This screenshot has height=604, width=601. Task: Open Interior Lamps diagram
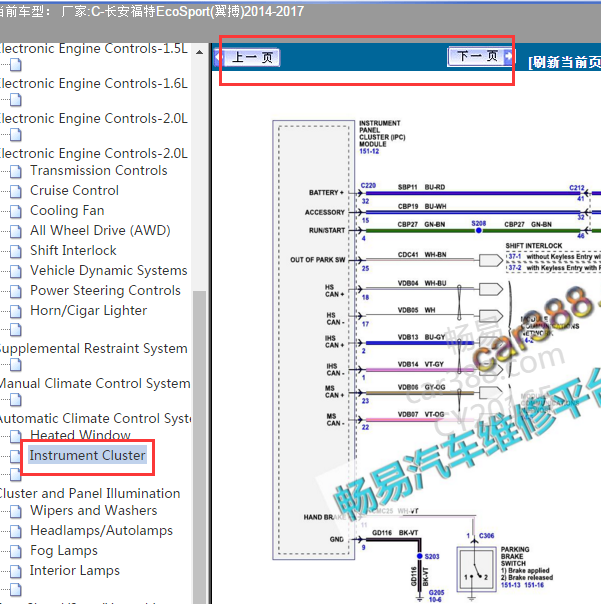coord(75,570)
